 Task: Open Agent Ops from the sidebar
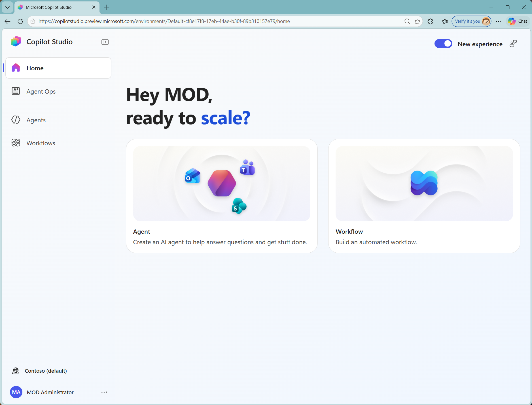click(x=58, y=91)
